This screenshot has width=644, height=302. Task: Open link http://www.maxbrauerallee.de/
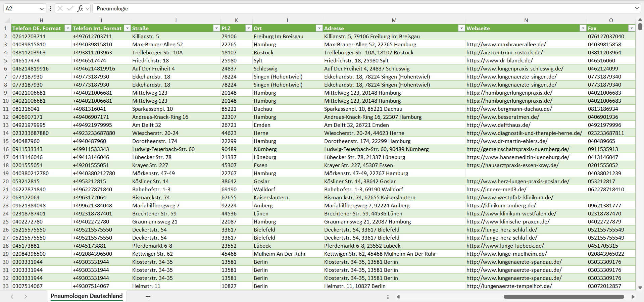(x=506, y=44)
